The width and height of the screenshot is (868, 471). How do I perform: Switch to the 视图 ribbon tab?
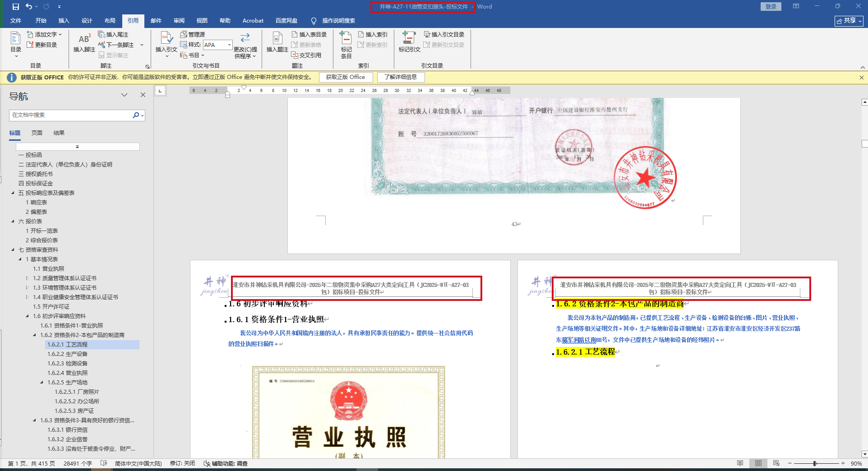click(202, 21)
